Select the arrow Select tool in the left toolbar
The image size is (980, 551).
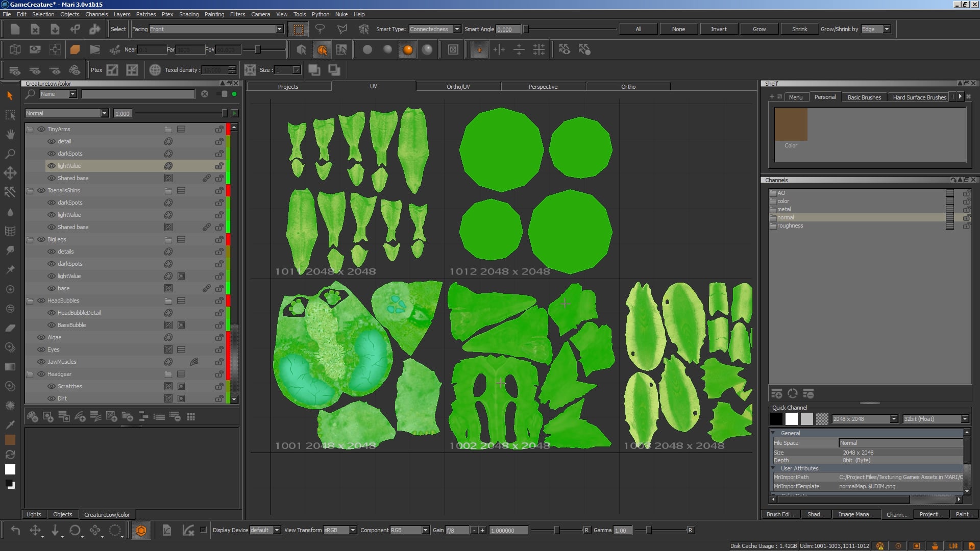tap(10, 95)
